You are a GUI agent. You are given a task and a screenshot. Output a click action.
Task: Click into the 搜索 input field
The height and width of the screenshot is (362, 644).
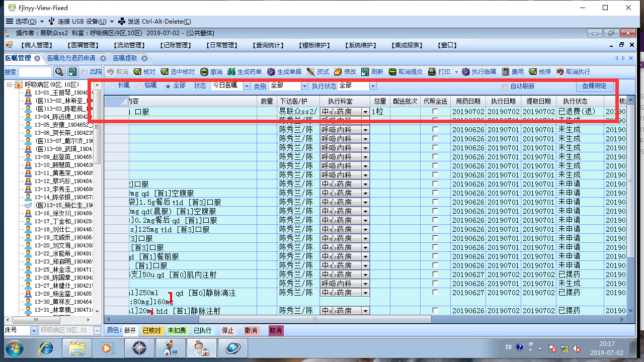(35, 72)
